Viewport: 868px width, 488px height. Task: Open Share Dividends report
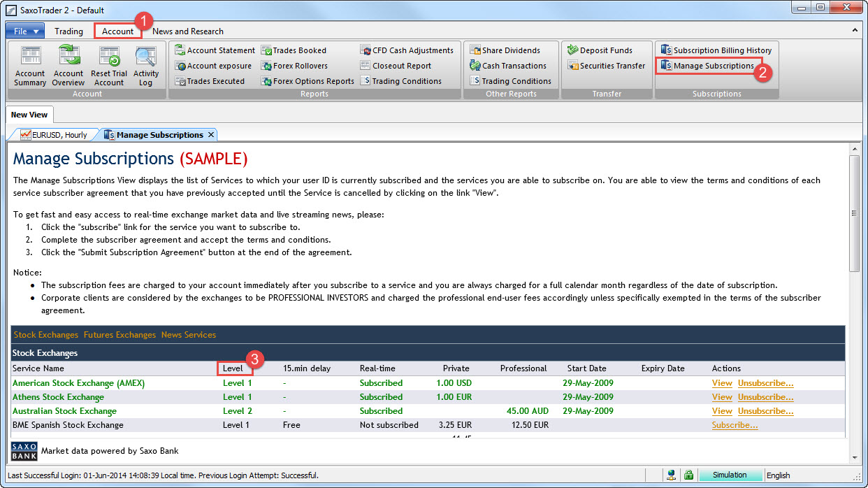pos(505,50)
